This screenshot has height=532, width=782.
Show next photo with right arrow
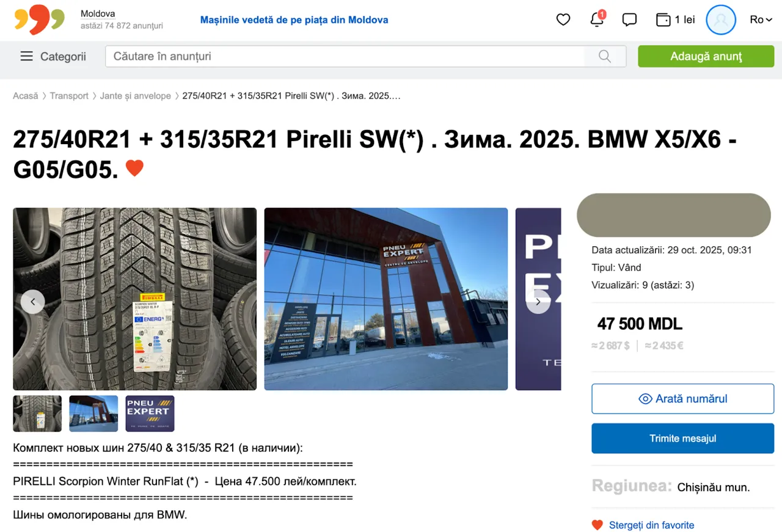coord(538,301)
